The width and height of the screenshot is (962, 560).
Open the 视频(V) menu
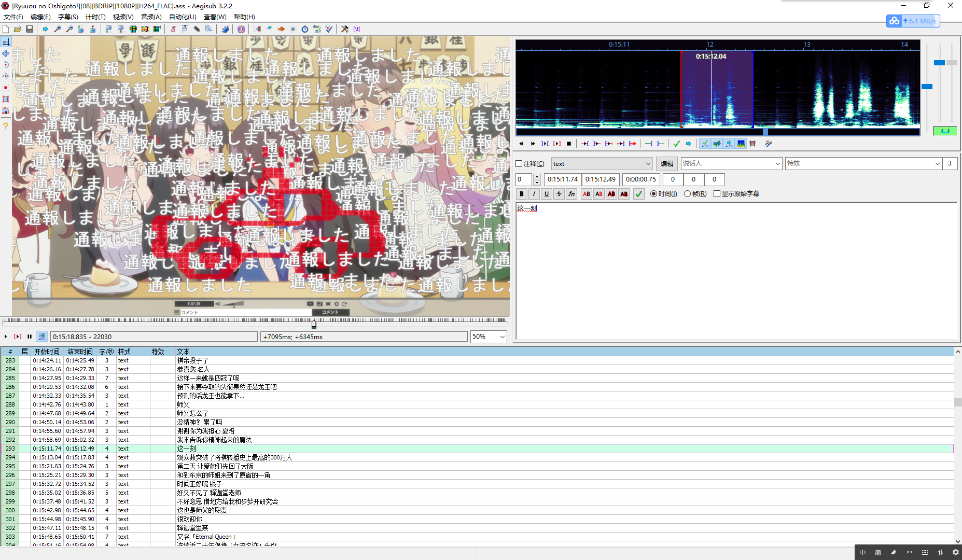[123, 17]
